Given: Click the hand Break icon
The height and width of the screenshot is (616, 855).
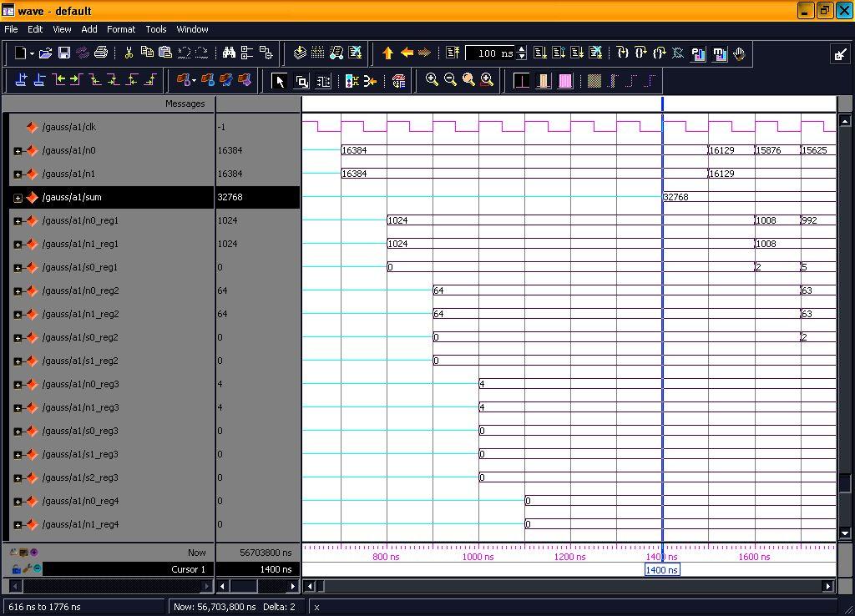Looking at the screenshot, I should coord(739,53).
